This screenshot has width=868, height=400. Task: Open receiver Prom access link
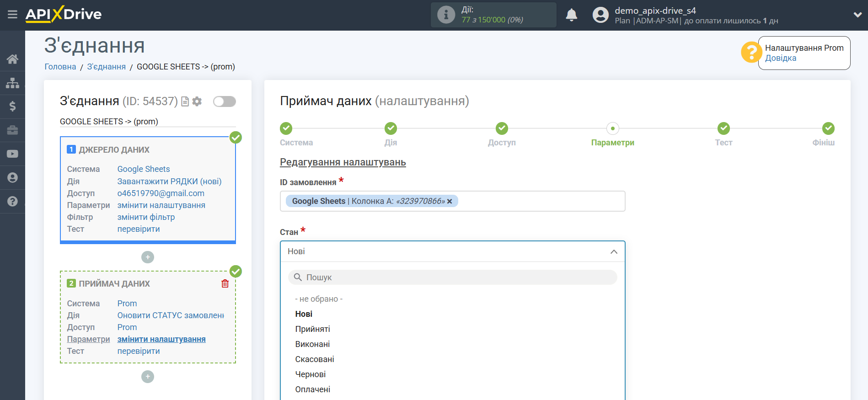127,327
